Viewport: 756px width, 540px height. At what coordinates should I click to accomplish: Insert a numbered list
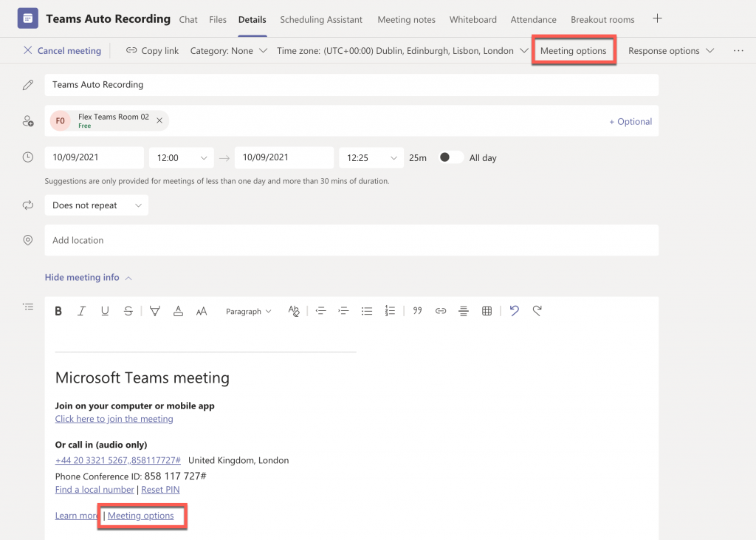[390, 311]
